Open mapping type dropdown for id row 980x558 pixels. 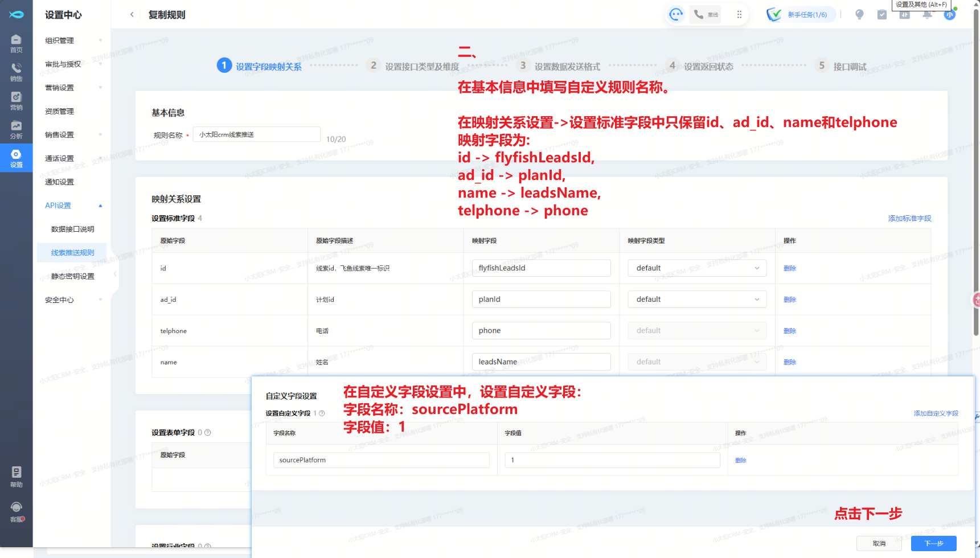click(x=697, y=268)
